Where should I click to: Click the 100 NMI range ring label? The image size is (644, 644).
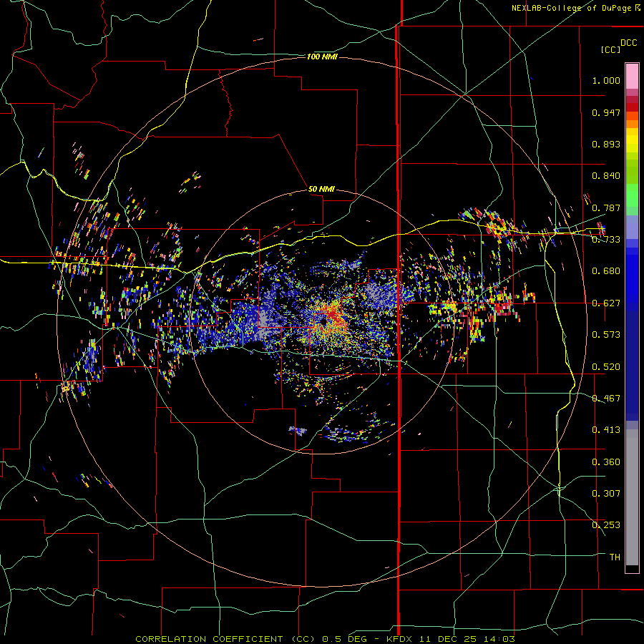pos(322,57)
